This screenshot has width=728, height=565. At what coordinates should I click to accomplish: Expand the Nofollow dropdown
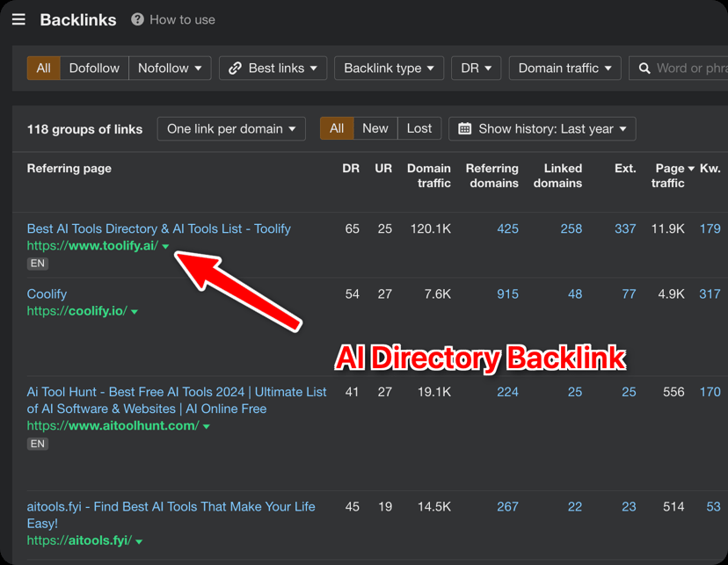point(170,68)
